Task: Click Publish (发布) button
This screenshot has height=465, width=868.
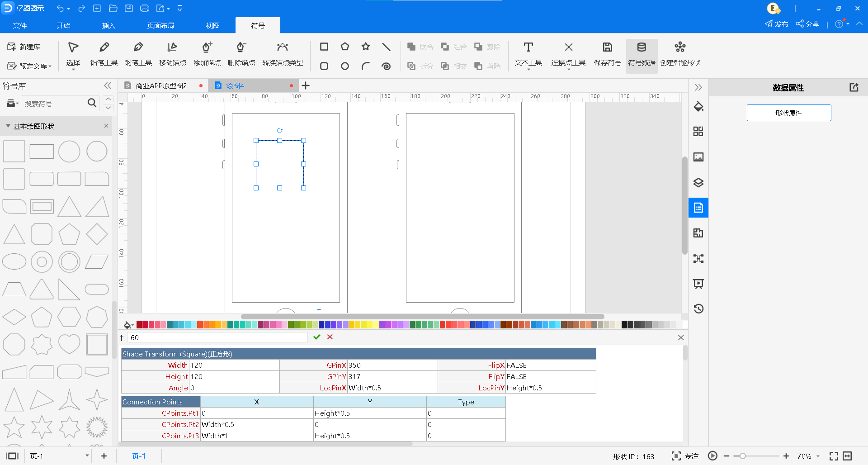Action: 776,24
